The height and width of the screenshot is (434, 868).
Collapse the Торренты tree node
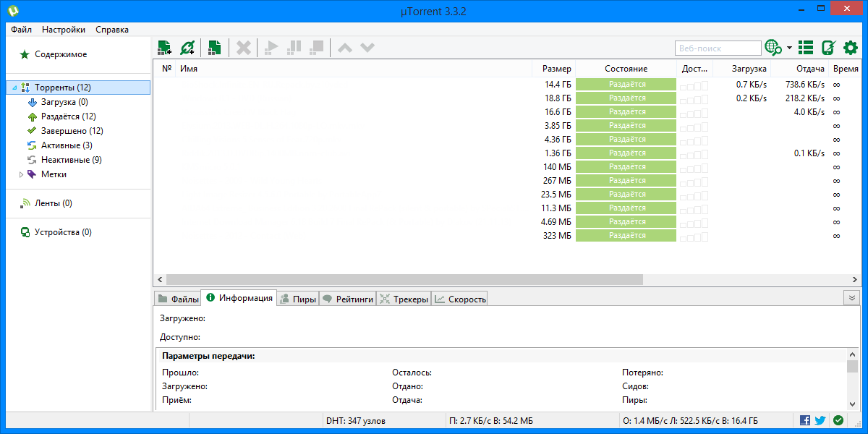pyautogui.click(x=15, y=88)
